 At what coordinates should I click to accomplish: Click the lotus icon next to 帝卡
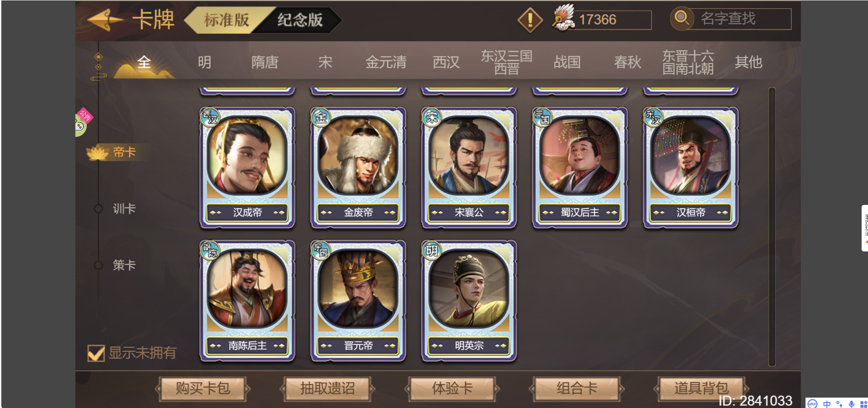click(98, 153)
